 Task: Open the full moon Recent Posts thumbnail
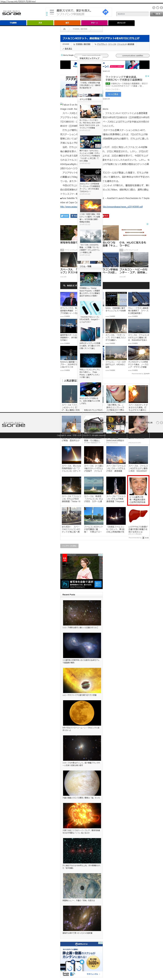pyautogui.click(x=82, y=713)
